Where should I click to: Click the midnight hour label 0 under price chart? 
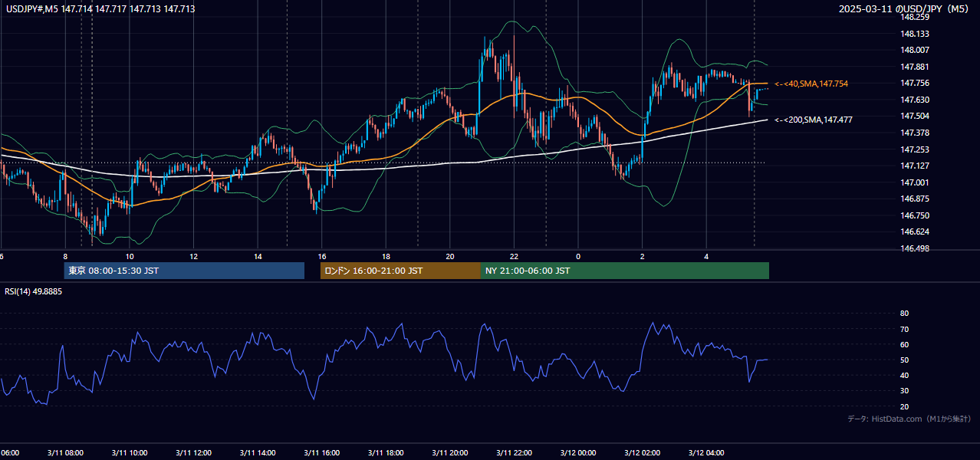[x=578, y=256]
